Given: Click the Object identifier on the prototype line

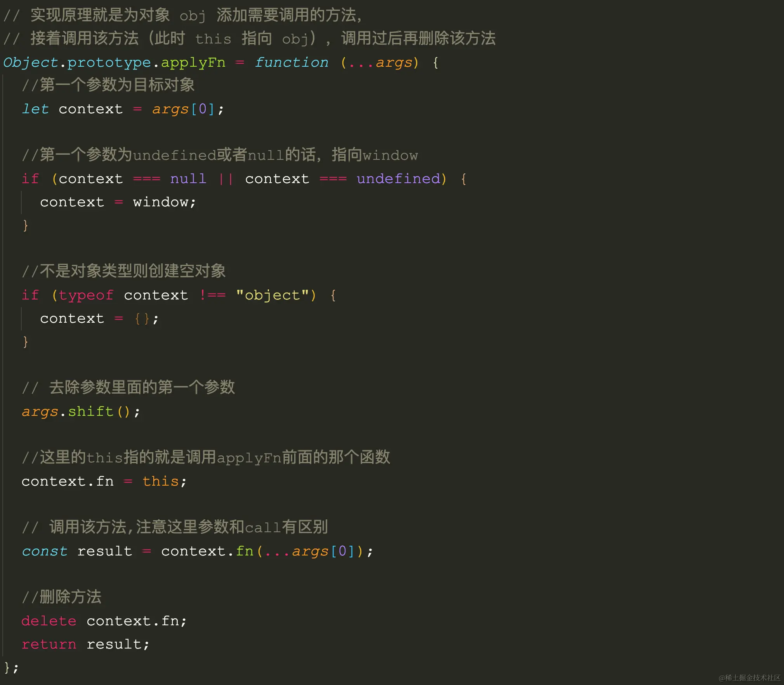Looking at the screenshot, I should click(30, 62).
